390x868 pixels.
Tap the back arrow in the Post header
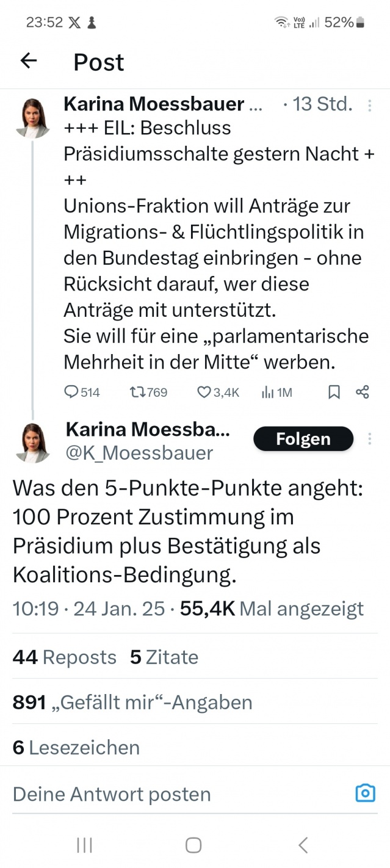[29, 60]
